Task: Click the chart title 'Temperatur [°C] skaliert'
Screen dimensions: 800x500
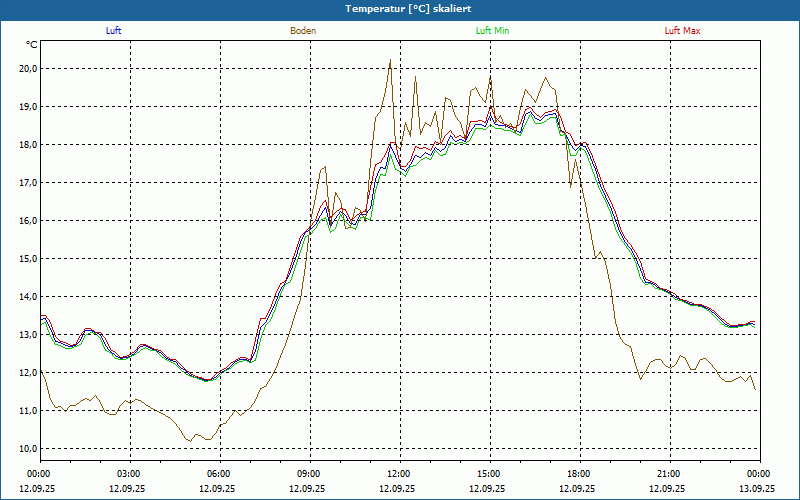Action: 402,8
